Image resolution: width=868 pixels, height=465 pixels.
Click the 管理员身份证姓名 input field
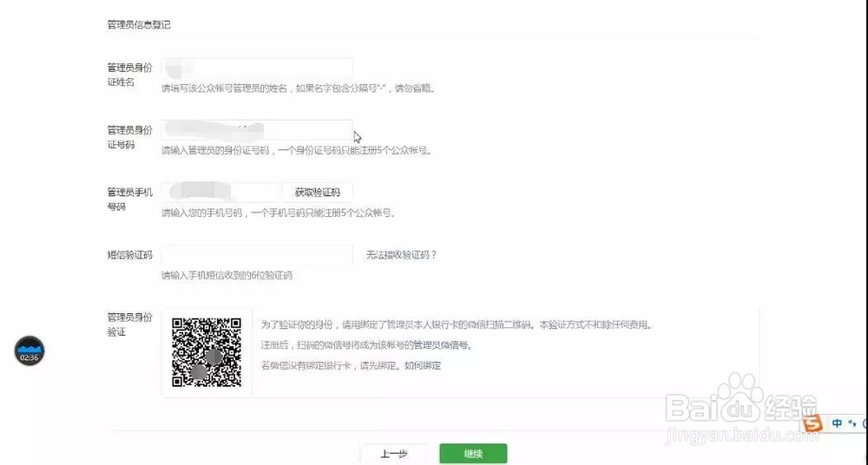pyautogui.click(x=257, y=68)
